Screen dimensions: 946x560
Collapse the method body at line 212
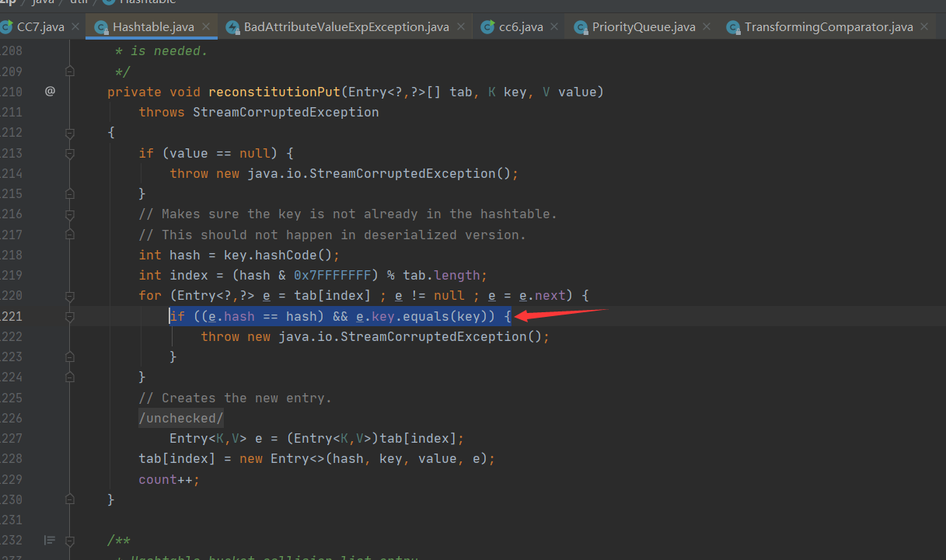(70, 133)
